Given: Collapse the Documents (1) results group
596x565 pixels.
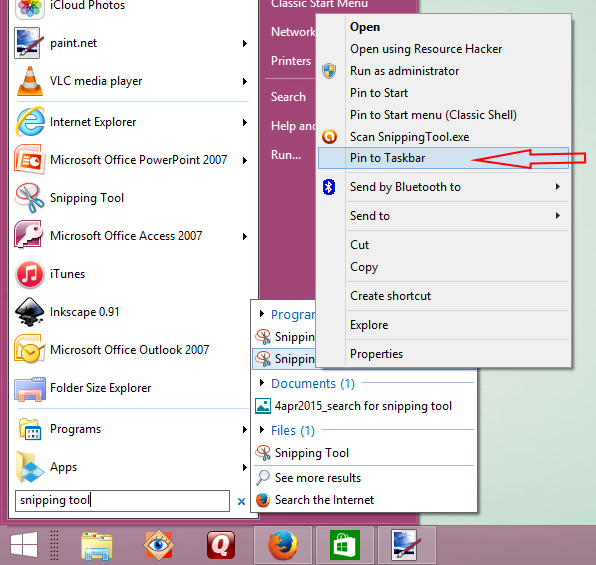Looking at the screenshot, I should [x=262, y=382].
